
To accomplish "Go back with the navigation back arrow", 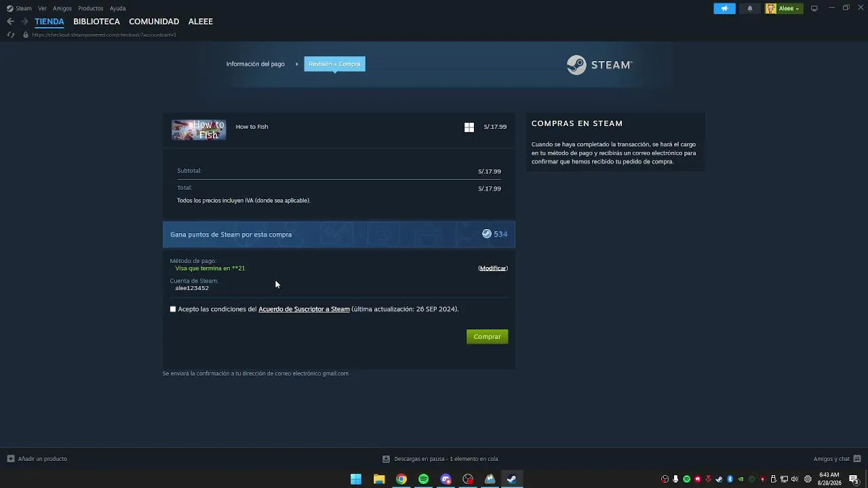I will pyautogui.click(x=10, y=22).
